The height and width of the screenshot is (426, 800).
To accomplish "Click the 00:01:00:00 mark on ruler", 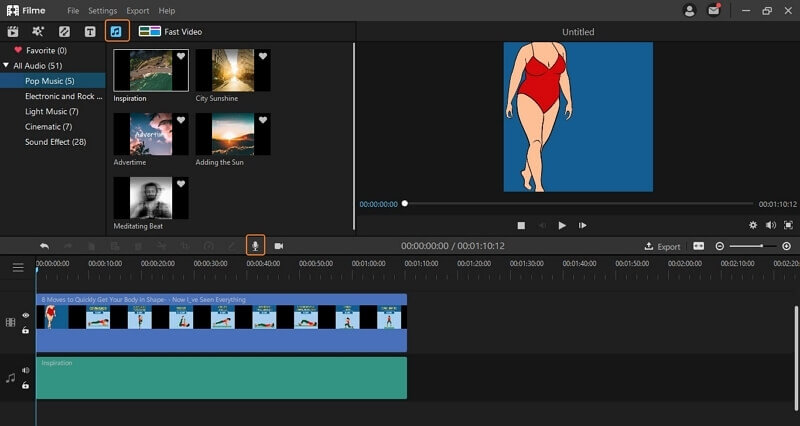I will click(368, 264).
